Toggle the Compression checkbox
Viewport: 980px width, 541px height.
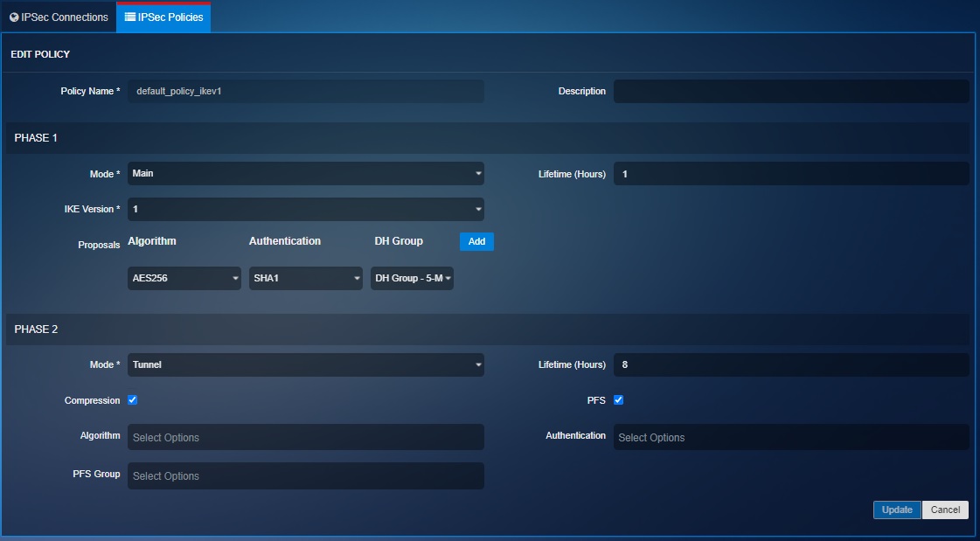point(133,399)
